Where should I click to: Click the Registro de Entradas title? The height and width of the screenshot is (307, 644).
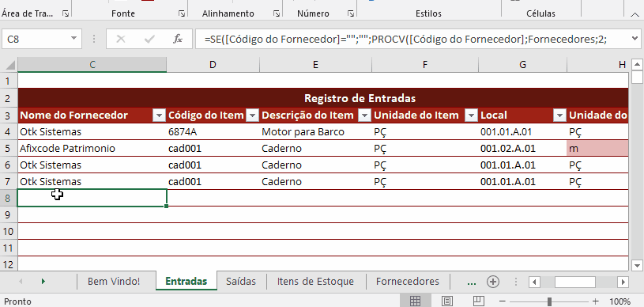click(x=360, y=98)
